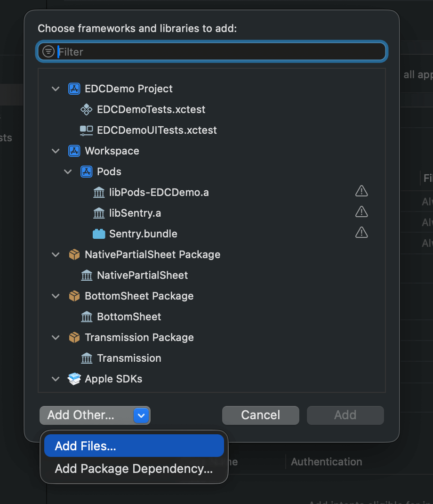Select Add Package Dependency option
This screenshot has width=433, height=504.
134,469
